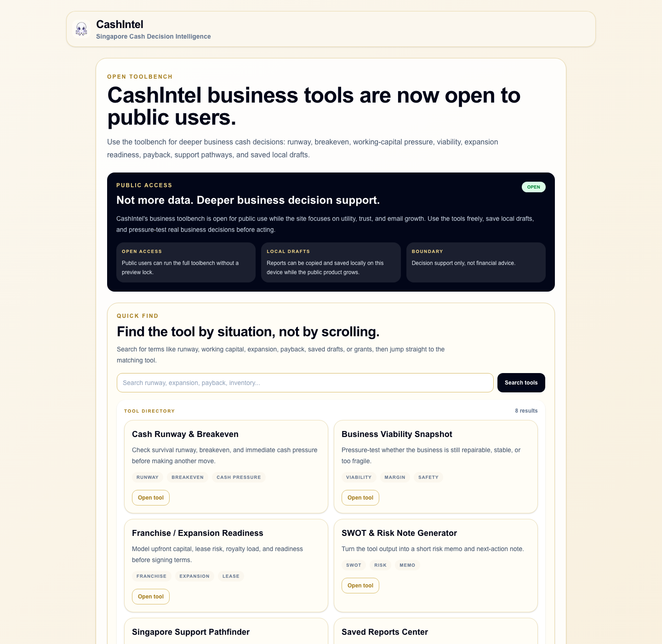Click the CashIntel octopus logo icon
This screenshot has width=662, height=644.
pyautogui.click(x=81, y=29)
